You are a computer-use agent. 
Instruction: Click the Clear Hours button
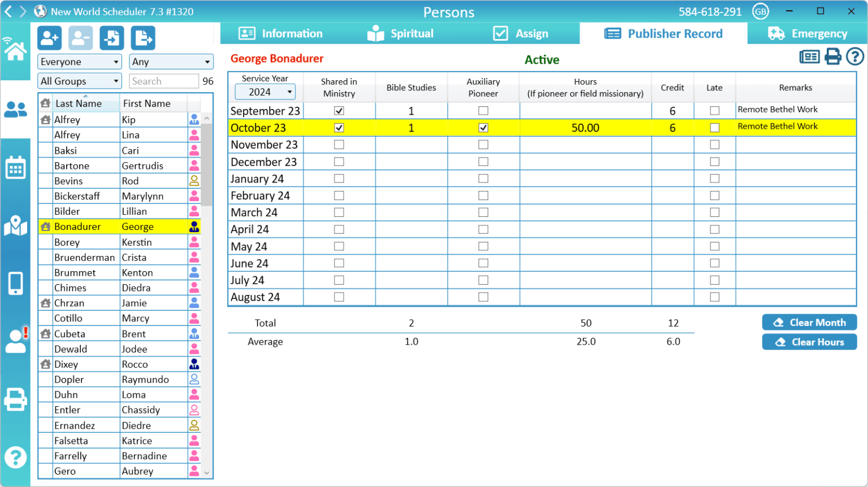809,342
